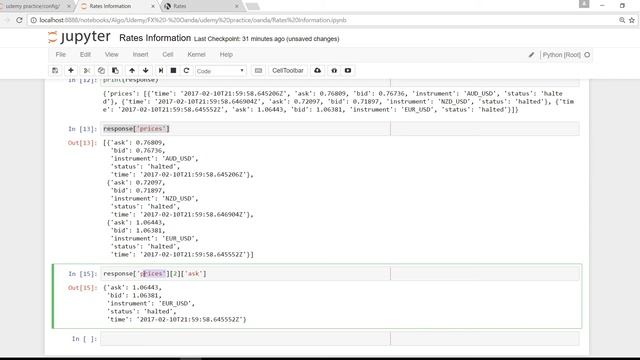Click 'instrument': 'NZD_USD' in Out[13]
The image size is (640, 360).
pyautogui.click(x=154, y=198)
